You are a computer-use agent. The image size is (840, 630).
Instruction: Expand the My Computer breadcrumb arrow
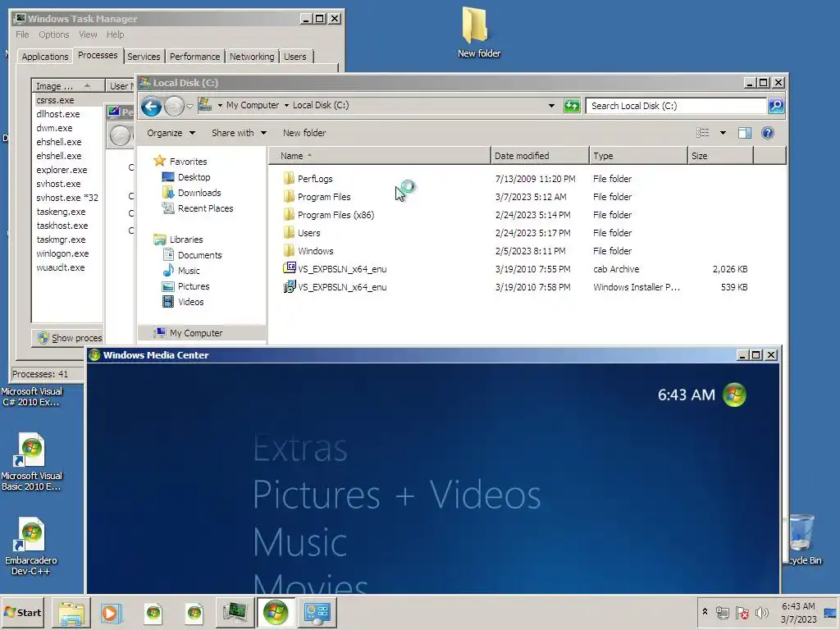(x=286, y=106)
